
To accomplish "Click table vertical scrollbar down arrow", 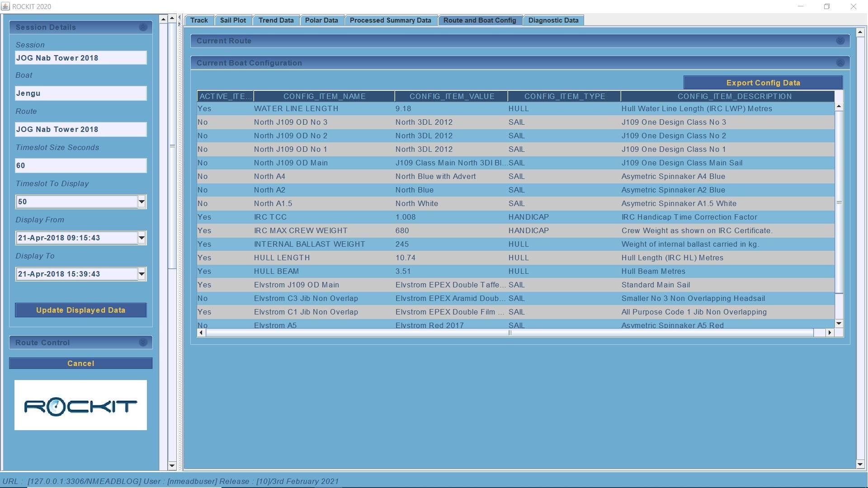I will 839,324.
